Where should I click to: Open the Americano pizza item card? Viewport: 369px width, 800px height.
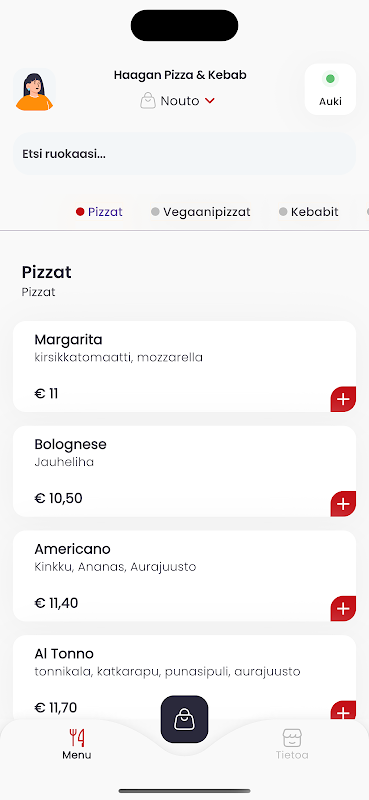click(184, 576)
